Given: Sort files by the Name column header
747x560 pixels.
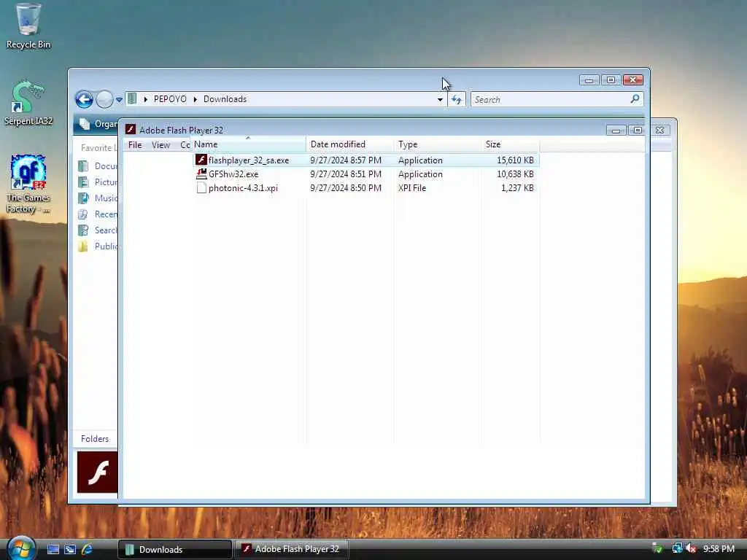Looking at the screenshot, I should coord(248,144).
